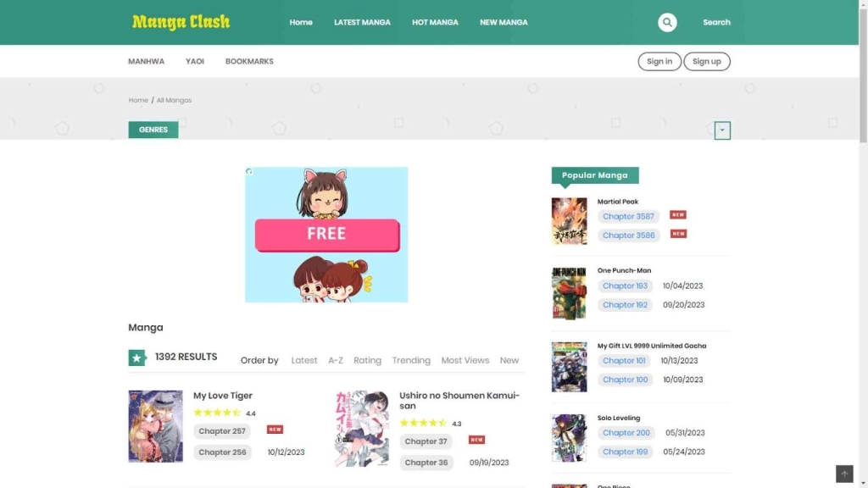The image size is (868, 488).
Task: Open My Love Tiger Chapter 257
Action: [222, 431]
